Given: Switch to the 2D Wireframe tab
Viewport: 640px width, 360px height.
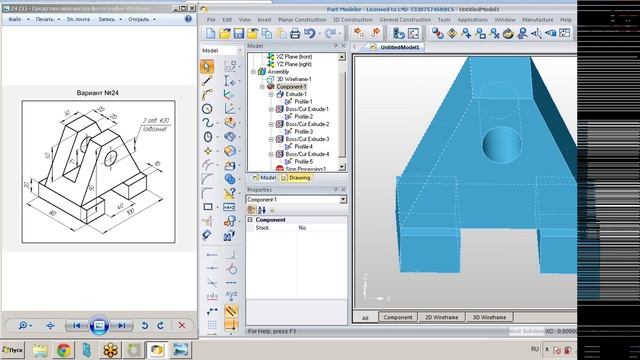Looking at the screenshot, I should click(x=441, y=317).
